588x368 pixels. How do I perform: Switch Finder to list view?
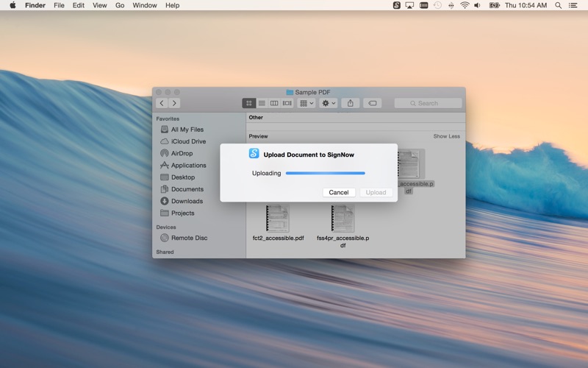pos(262,103)
